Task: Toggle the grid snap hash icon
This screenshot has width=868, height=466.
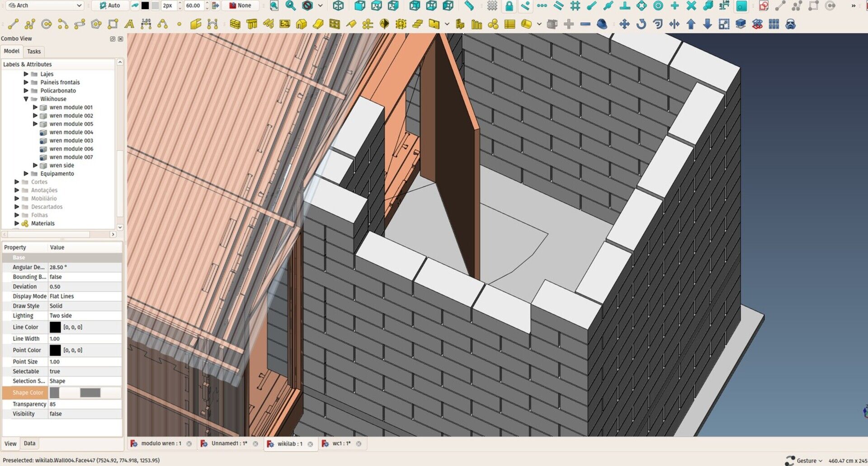Action: click(575, 5)
